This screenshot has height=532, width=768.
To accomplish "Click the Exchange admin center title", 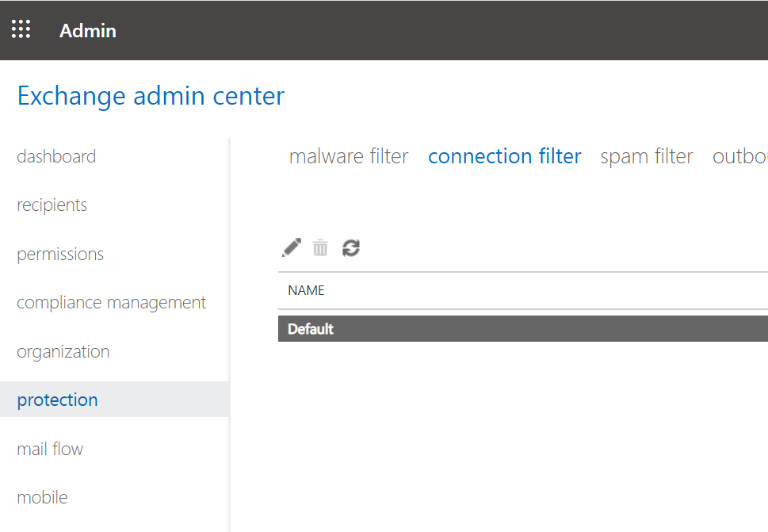I will click(151, 95).
